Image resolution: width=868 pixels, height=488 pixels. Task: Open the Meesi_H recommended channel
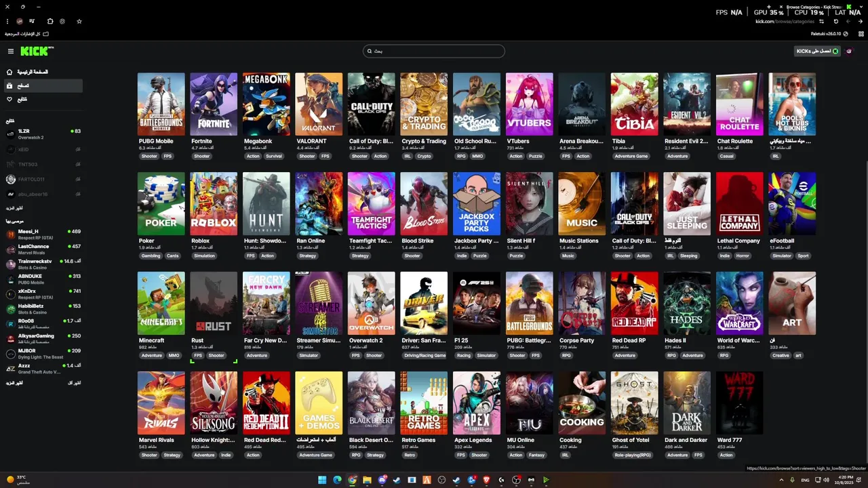[x=43, y=234]
